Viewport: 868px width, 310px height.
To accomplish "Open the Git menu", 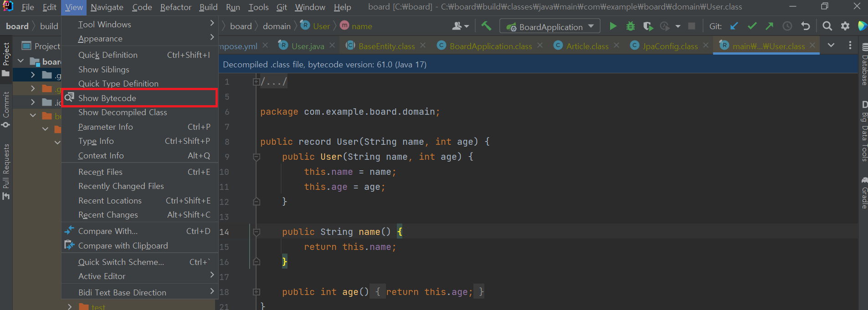I will (x=282, y=7).
